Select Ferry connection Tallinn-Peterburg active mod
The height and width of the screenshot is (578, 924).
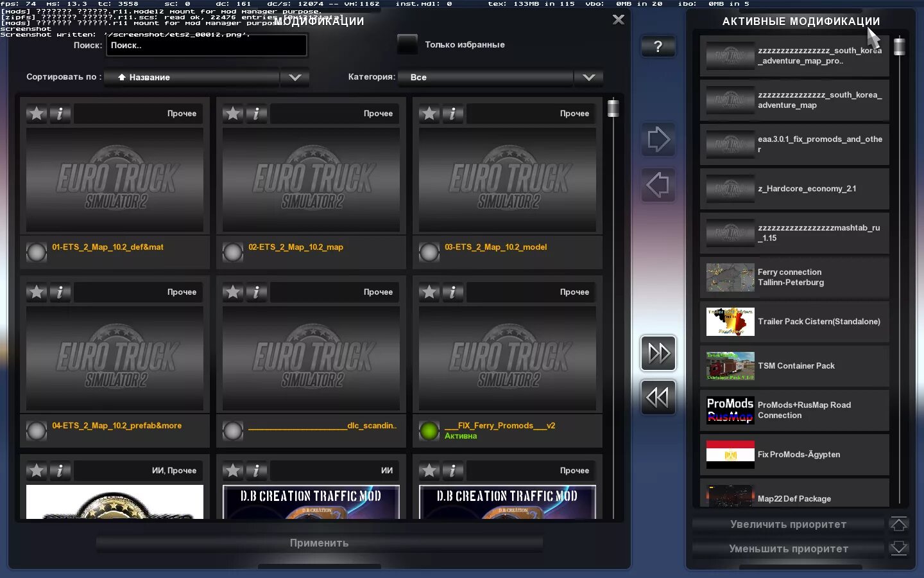(794, 277)
